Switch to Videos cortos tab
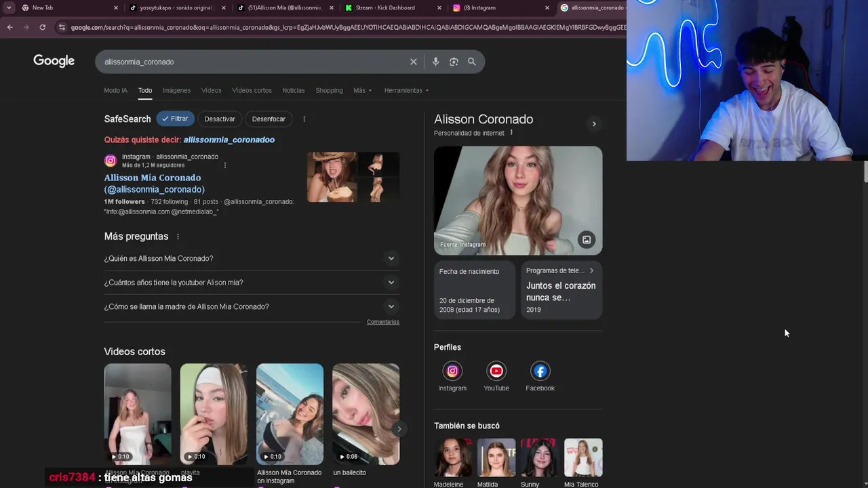Image resolution: width=868 pixels, height=488 pixels. click(252, 90)
